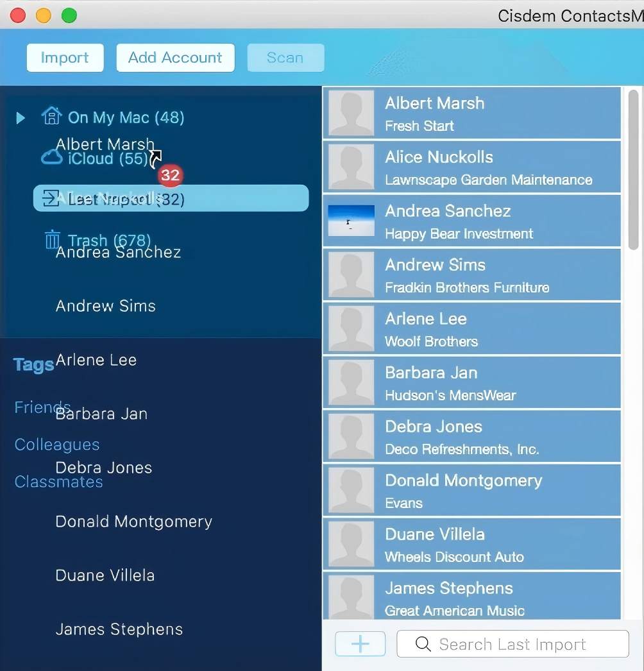Click the Import toolbar button
This screenshot has height=671, width=644.
coord(64,57)
